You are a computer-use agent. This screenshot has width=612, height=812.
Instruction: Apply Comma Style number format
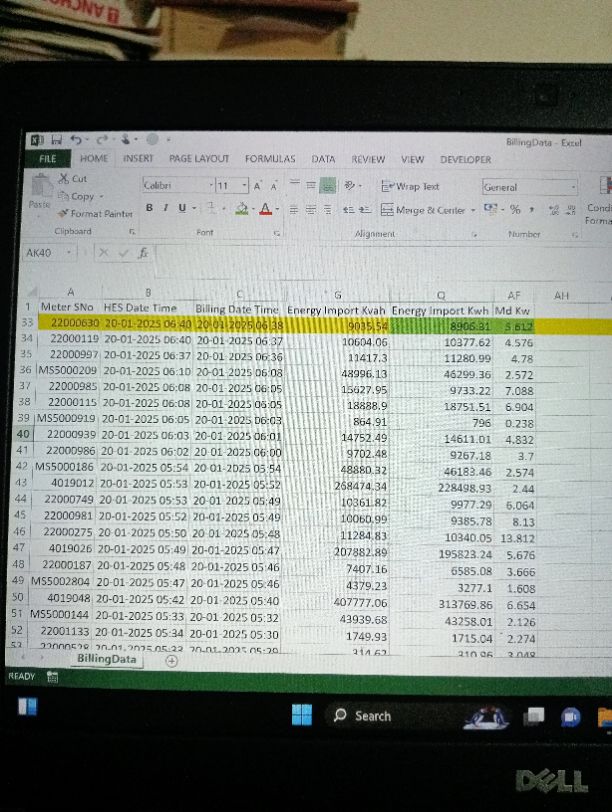(x=532, y=209)
